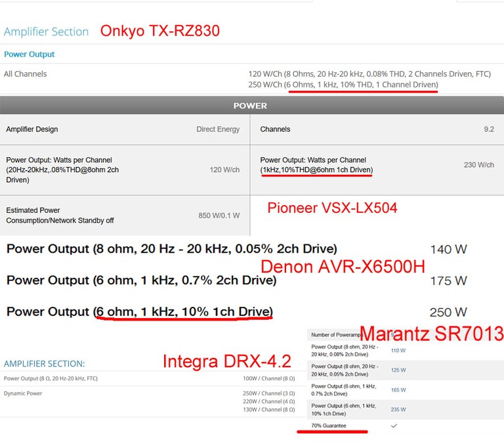This screenshot has height=448, width=504.
Task: Select Power Output 8 ohm 0.05% 2ch Drive line
Action: [x=172, y=249]
